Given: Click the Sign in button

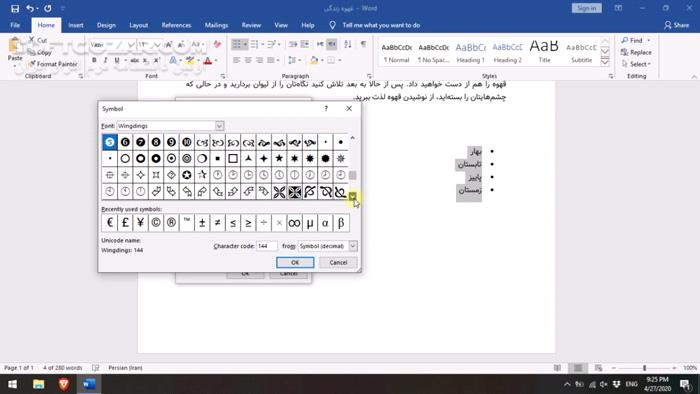Looking at the screenshot, I should click(586, 8).
